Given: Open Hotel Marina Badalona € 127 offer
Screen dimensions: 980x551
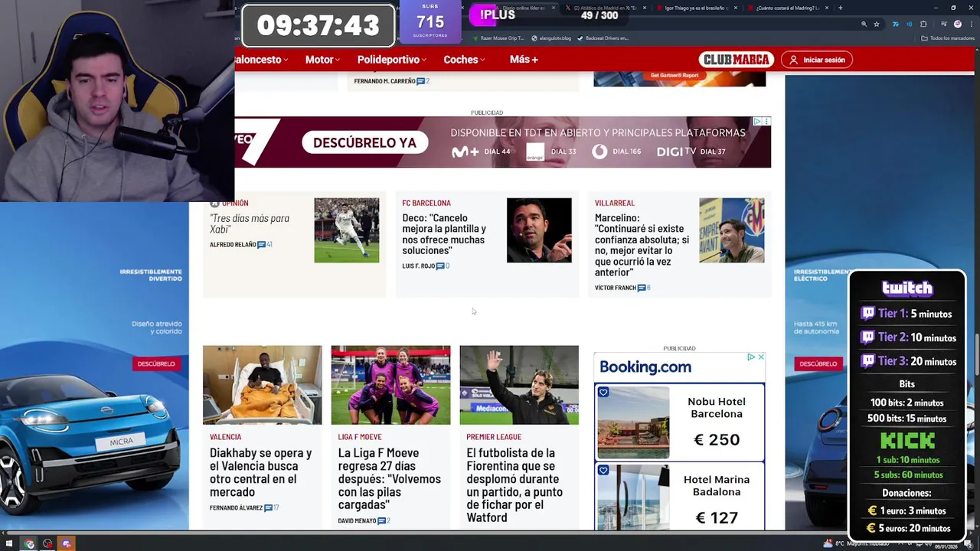Looking at the screenshot, I should tap(679, 498).
